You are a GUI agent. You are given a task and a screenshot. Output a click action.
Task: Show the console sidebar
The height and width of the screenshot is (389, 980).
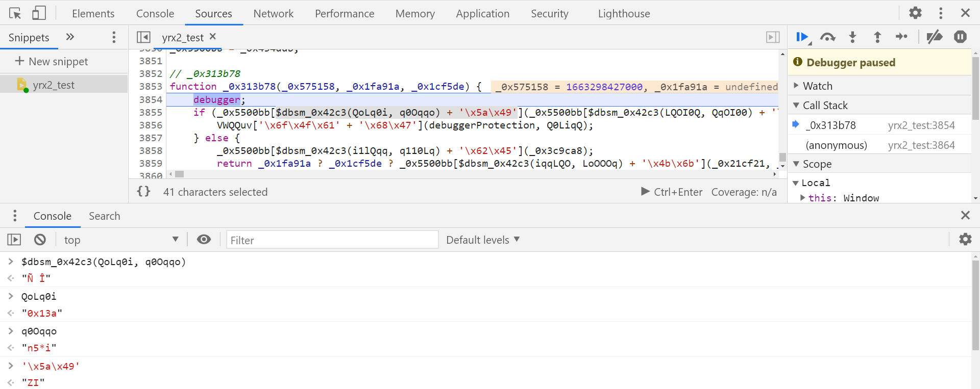14,239
